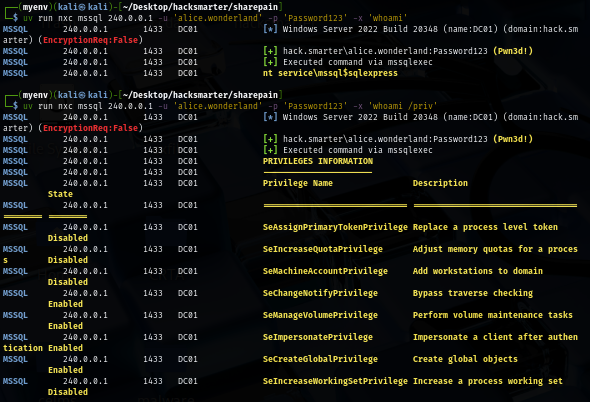This screenshot has height=402, width=590.
Task: Select 'nt service\mssql$sqlexpress' output line
Action: tap(330, 73)
